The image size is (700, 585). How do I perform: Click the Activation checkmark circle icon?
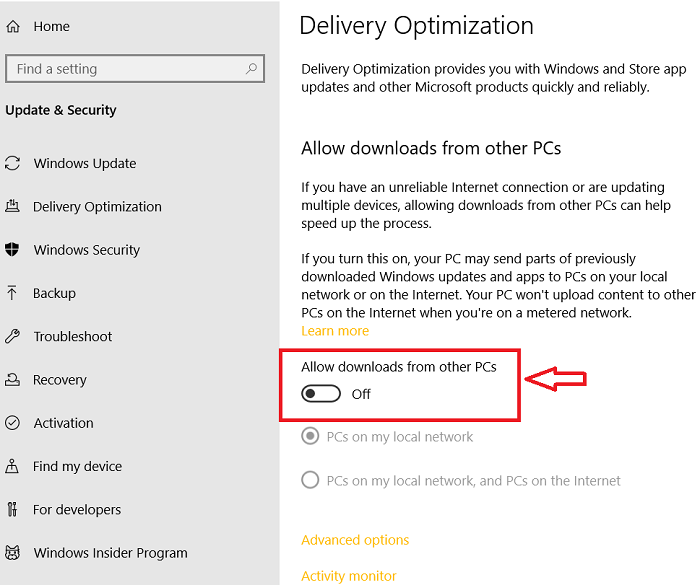[x=12, y=422]
